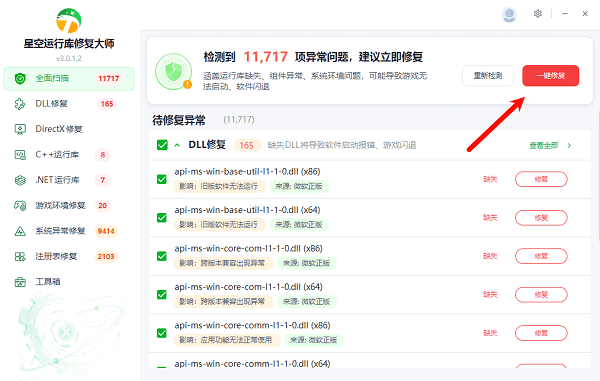Click the toolbox icon for 工具箱

pos(20,282)
